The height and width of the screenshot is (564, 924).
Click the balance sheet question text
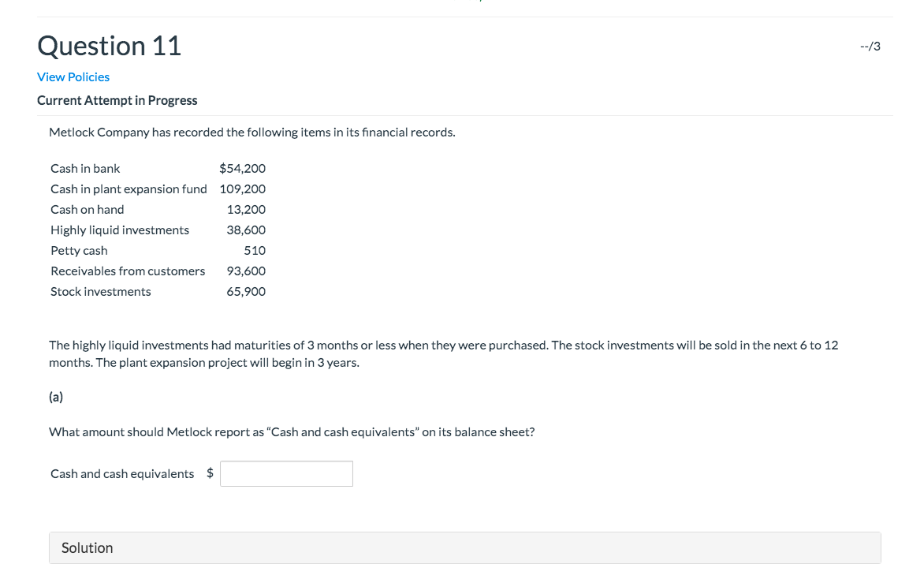pos(291,431)
